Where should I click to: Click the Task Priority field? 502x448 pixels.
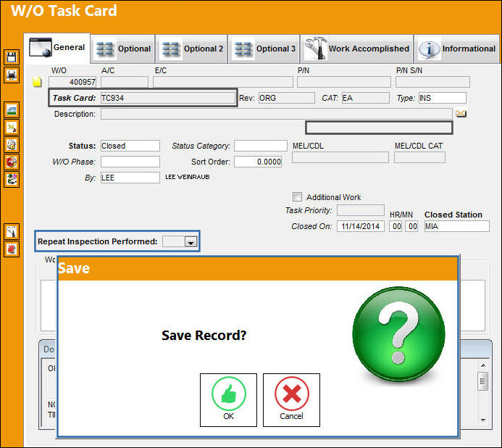(361, 210)
